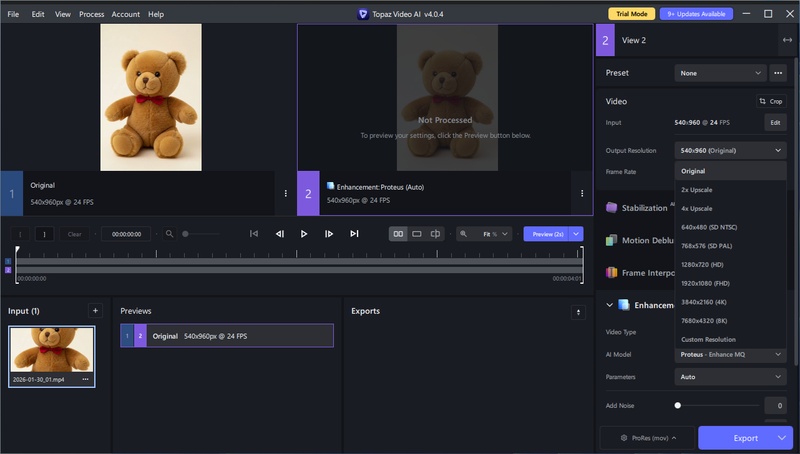Click Edit next to video input

pos(776,122)
